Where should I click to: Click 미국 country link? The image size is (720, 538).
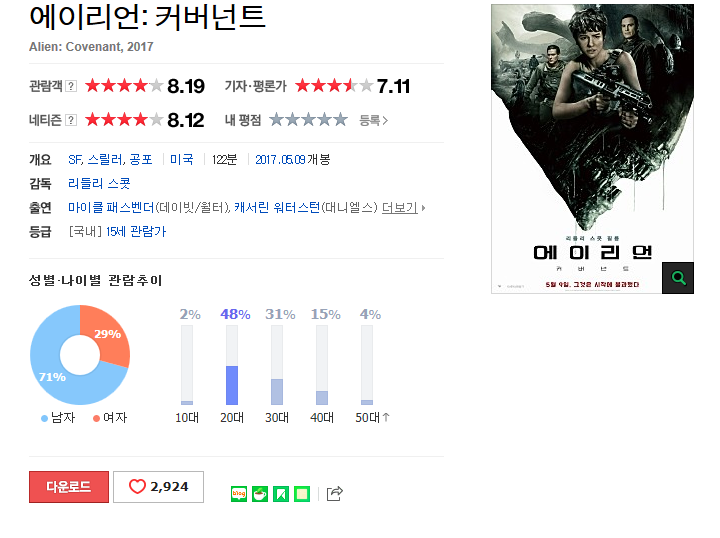click(x=182, y=160)
